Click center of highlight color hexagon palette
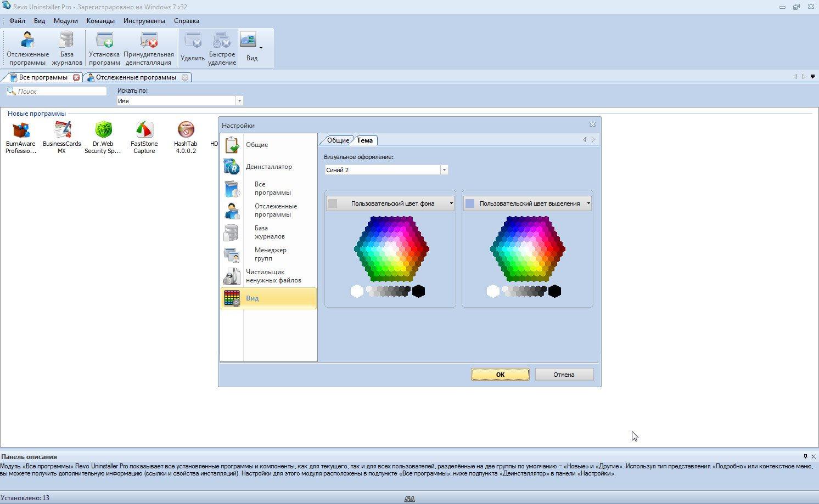819x504 pixels. tap(528, 249)
